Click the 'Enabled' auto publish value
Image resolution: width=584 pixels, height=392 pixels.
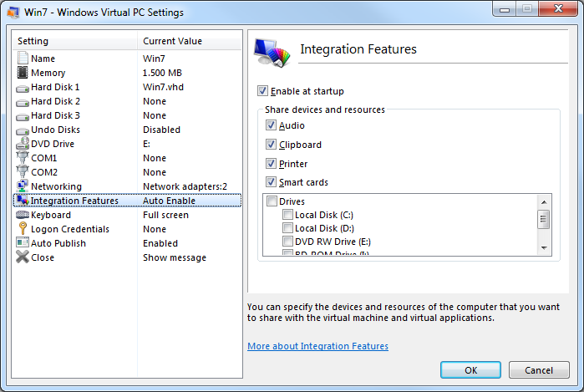(x=160, y=243)
